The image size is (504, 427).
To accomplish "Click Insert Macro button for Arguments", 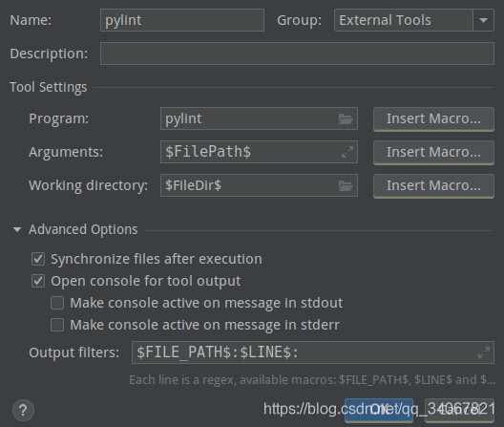I will pos(433,153).
